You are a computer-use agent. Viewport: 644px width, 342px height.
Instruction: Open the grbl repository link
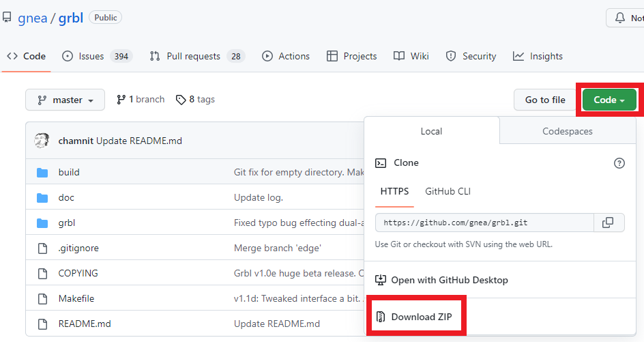tap(71, 18)
